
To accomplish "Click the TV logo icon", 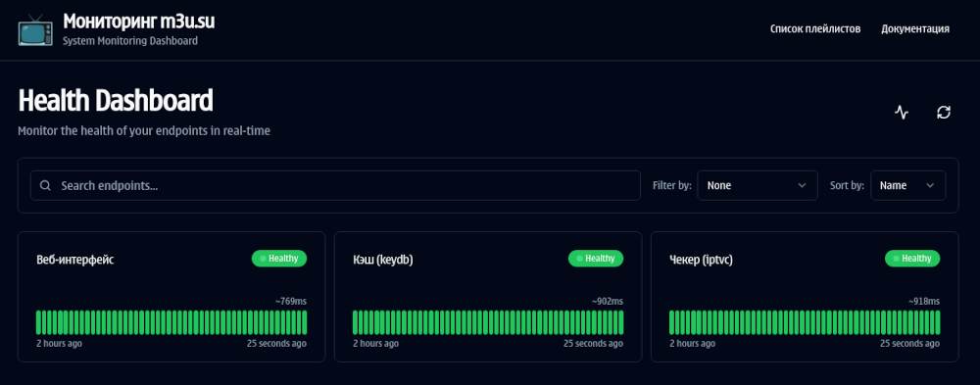I will 35,29.
